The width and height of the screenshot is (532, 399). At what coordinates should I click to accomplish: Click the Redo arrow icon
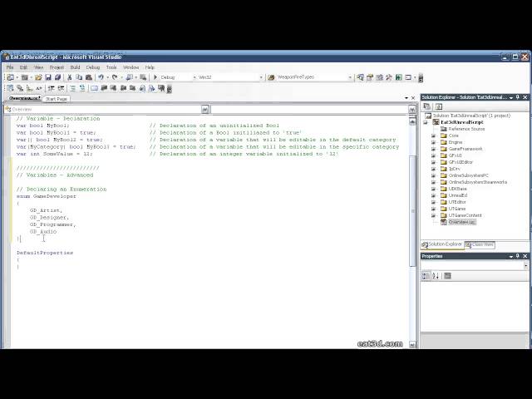pos(115,77)
